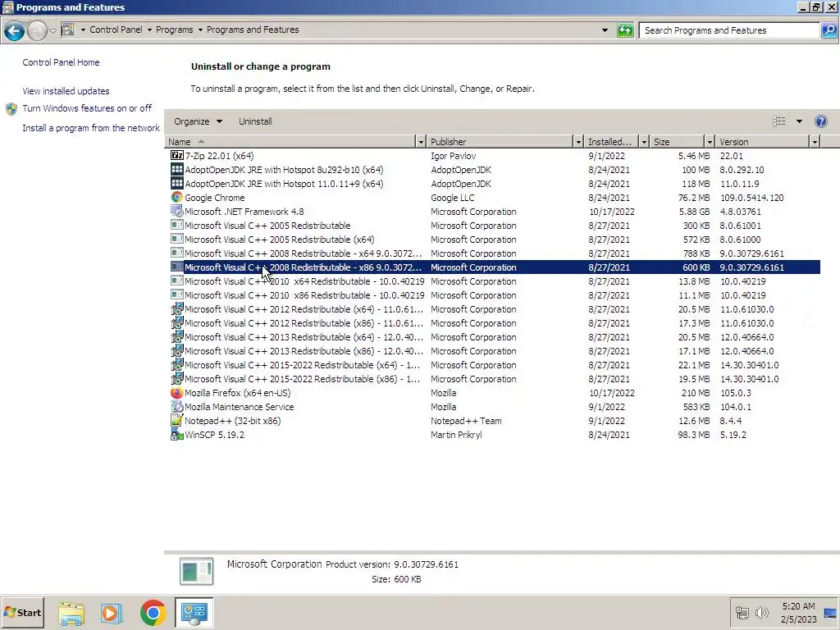Image resolution: width=840 pixels, height=630 pixels.
Task: Open the Start menu
Action: tap(22, 613)
